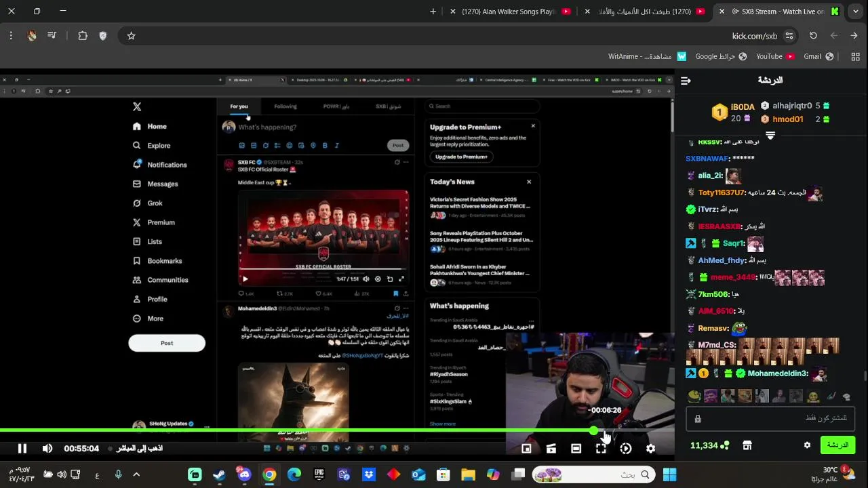Open the playback speed control icon
Image resolution: width=868 pixels, height=488 pixels.
(x=625, y=448)
